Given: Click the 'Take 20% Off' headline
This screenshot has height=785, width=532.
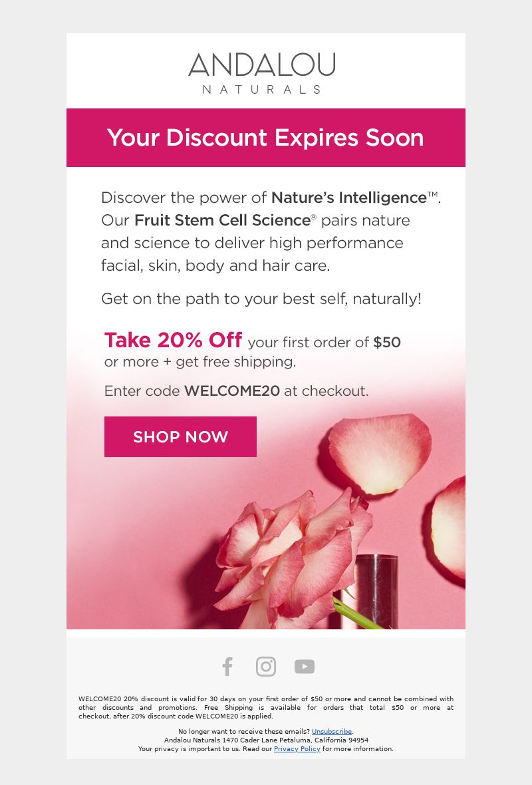Looking at the screenshot, I should 173,340.
